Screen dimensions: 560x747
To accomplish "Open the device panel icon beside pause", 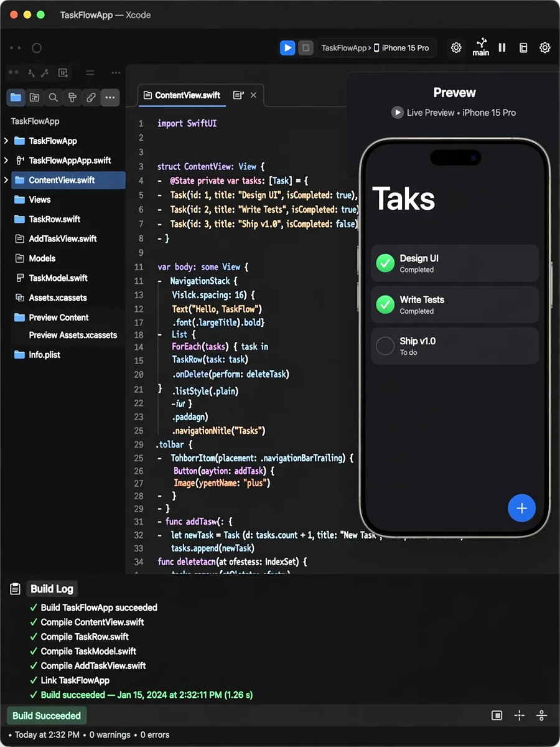I will tap(523, 48).
